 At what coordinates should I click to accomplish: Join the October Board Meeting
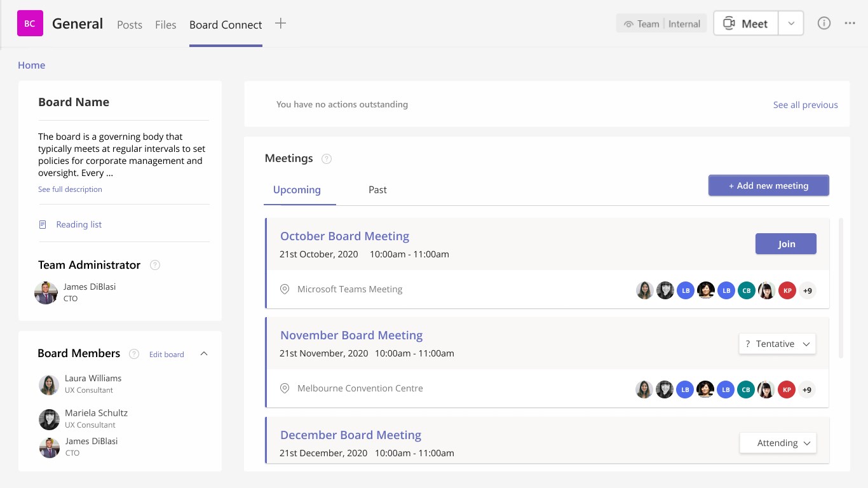[x=785, y=244]
